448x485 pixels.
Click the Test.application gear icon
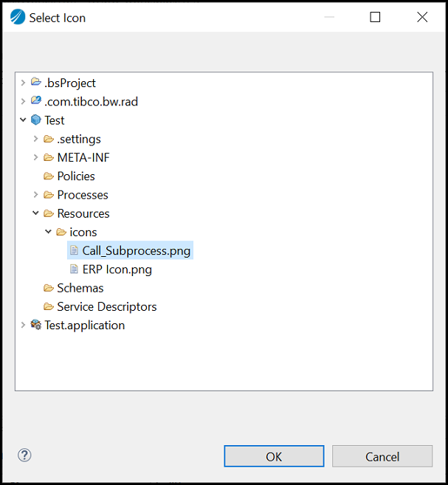[x=36, y=325]
